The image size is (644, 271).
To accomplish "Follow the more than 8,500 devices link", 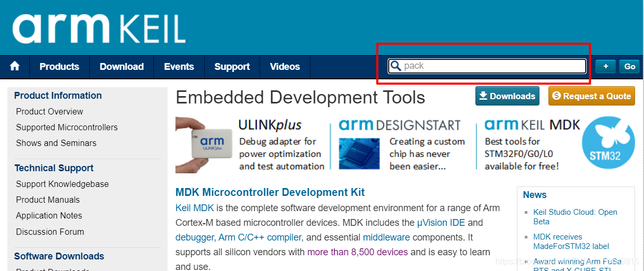I will pos(358,252).
